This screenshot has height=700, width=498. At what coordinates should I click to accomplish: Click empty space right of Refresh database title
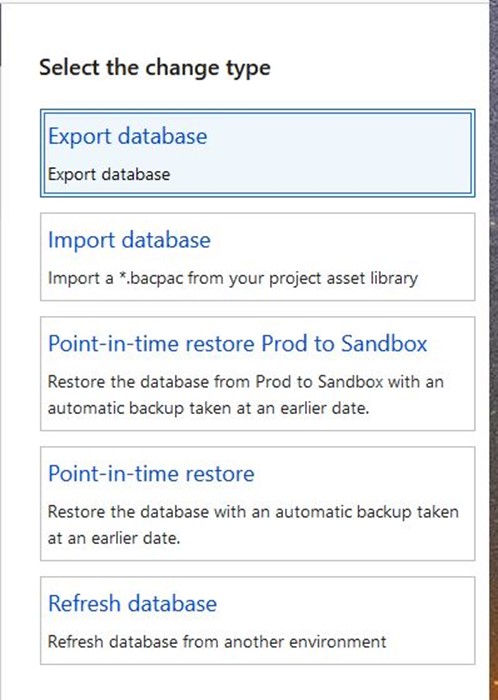pos(344,603)
